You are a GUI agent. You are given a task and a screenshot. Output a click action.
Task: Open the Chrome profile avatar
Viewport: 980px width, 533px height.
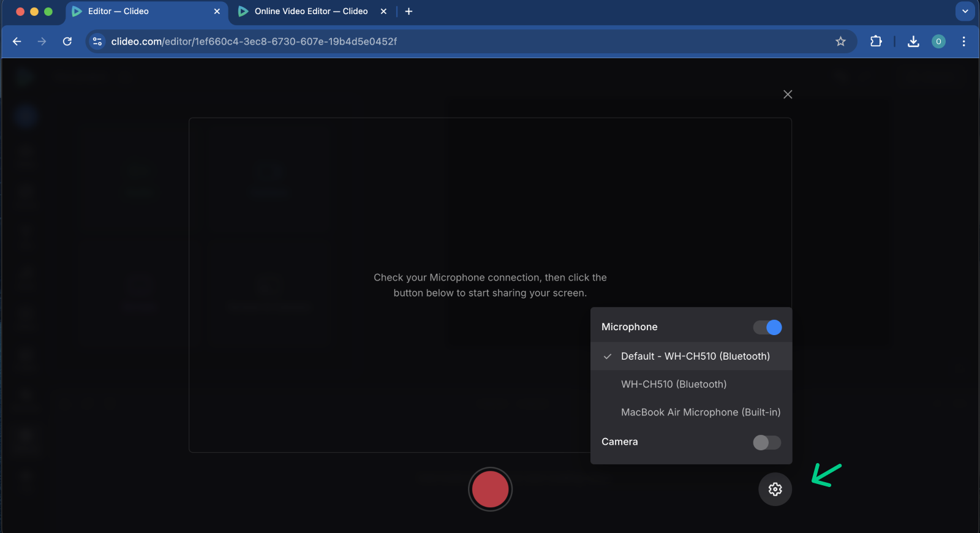pyautogui.click(x=938, y=42)
